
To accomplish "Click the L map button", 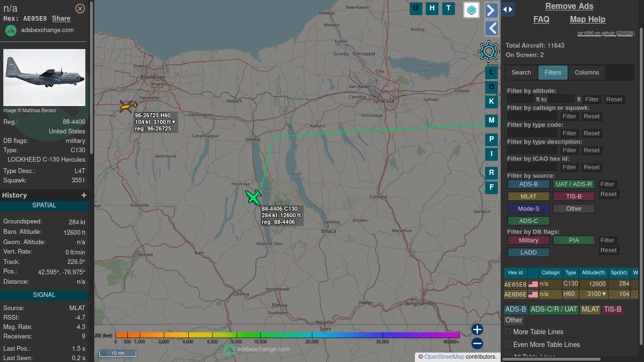I will [492, 73].
